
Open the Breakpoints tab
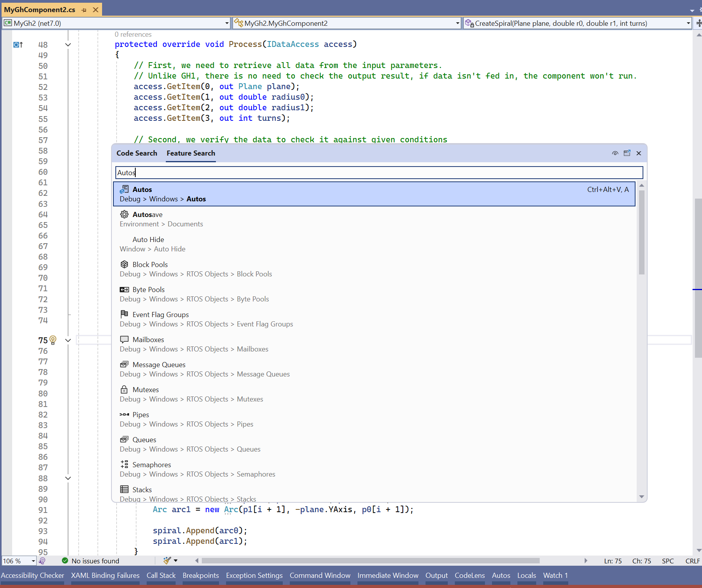(201, 575)
